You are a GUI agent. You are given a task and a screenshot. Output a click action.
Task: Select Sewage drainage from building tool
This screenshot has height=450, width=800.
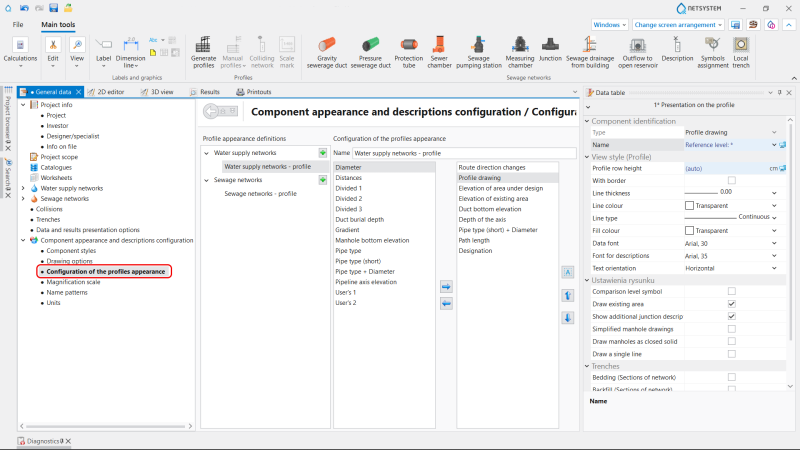590,52
